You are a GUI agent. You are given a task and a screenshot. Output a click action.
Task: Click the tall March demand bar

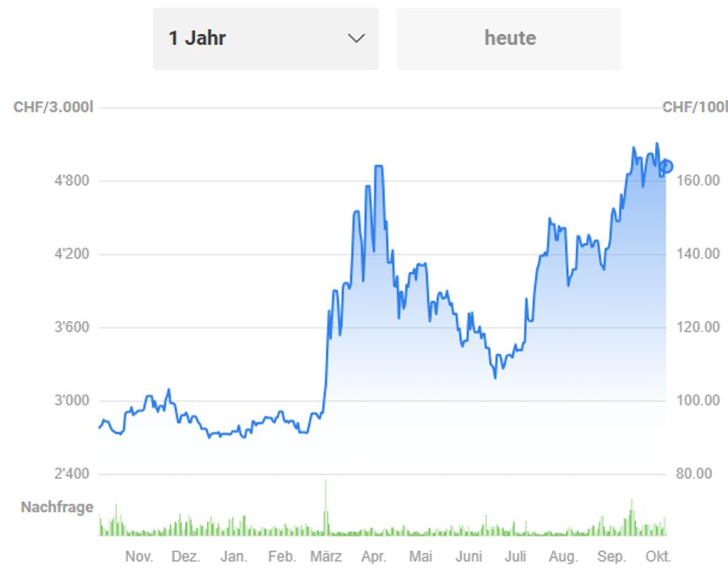click(325, 507)
